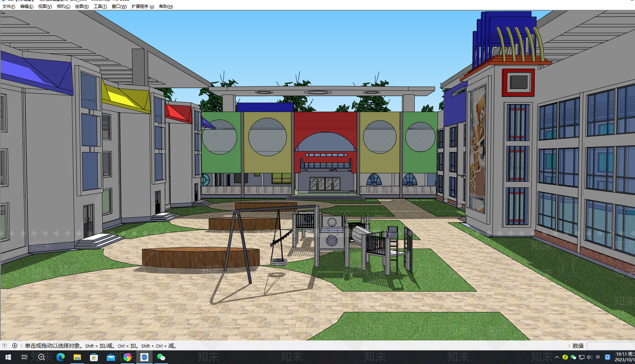
Task: Click the 数值 label in the status bar
Action: click(x=578, y=346)
